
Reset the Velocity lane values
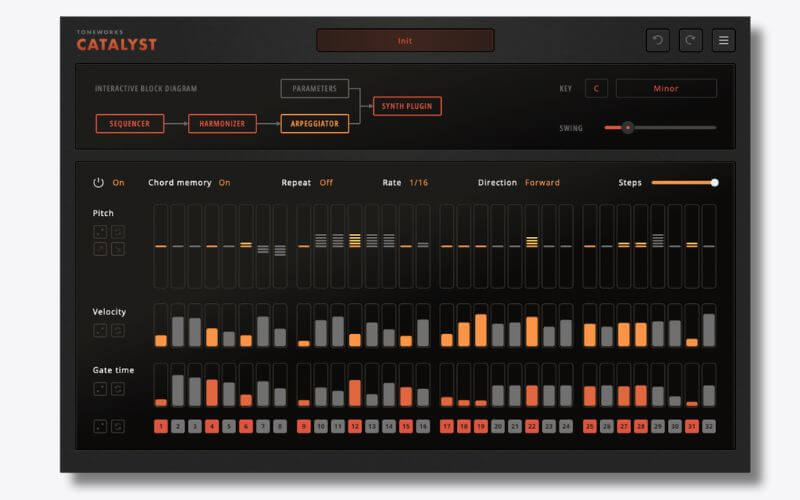[x=118, y=331]
